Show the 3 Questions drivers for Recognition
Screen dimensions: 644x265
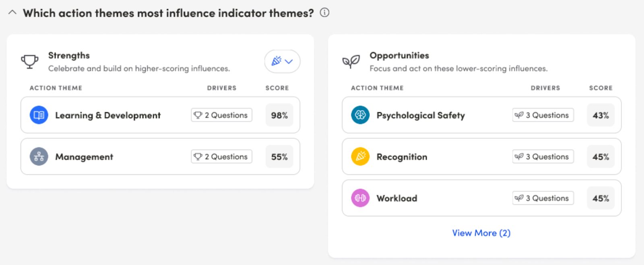tap(543, 157)
